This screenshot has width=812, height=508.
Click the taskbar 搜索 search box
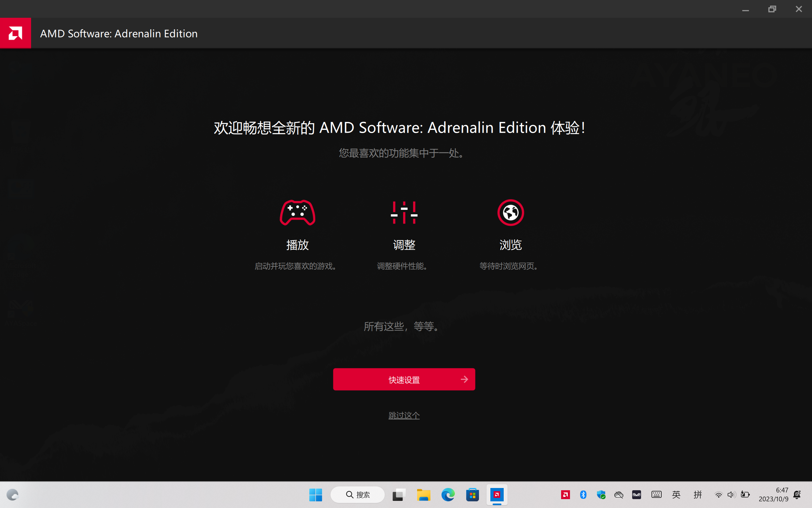[358, 495]
